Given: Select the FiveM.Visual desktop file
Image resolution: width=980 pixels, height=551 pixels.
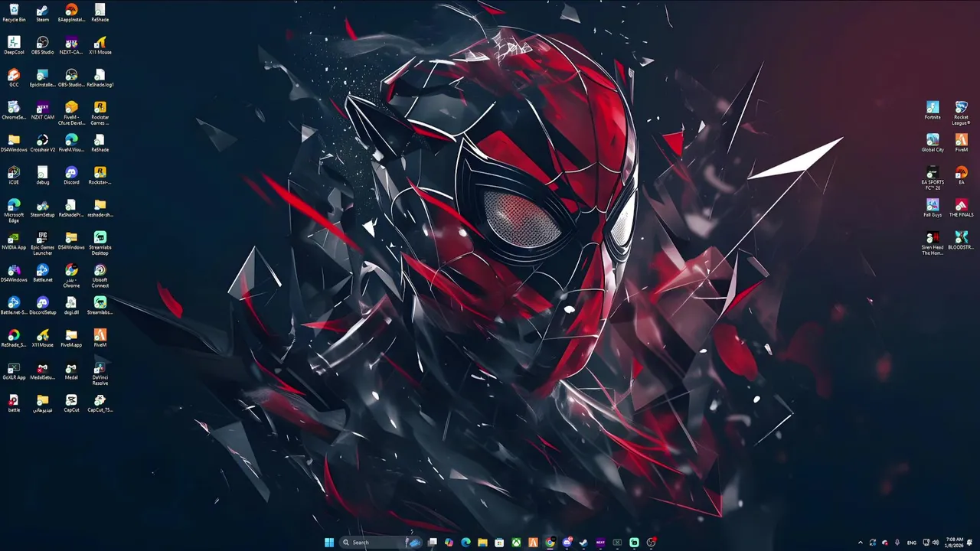Looking at the screenshot, I should pyautogui.click(x=71, y=143).
